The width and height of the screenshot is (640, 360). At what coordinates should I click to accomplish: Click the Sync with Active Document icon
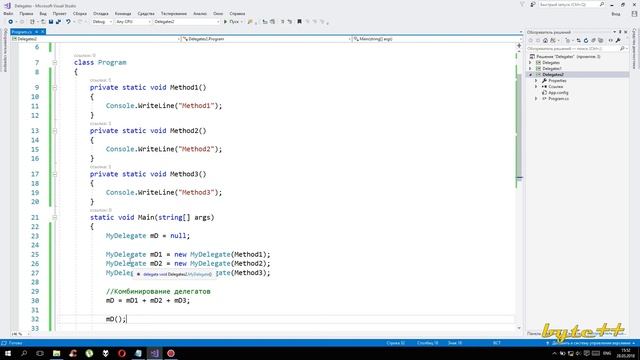coord(578,40)
